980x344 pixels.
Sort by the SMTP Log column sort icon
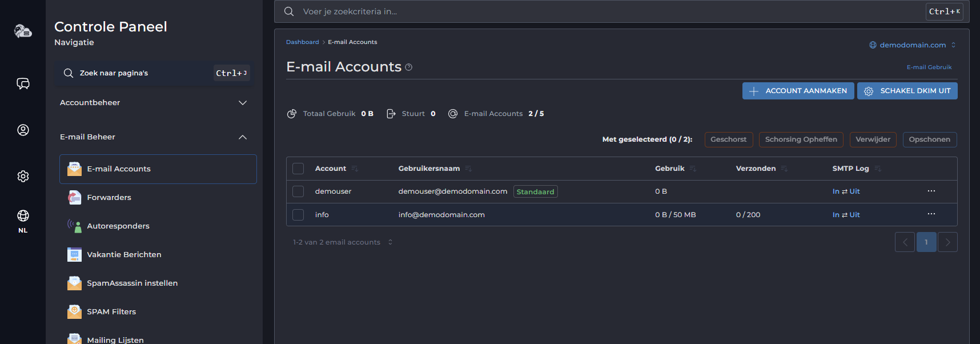878,169
